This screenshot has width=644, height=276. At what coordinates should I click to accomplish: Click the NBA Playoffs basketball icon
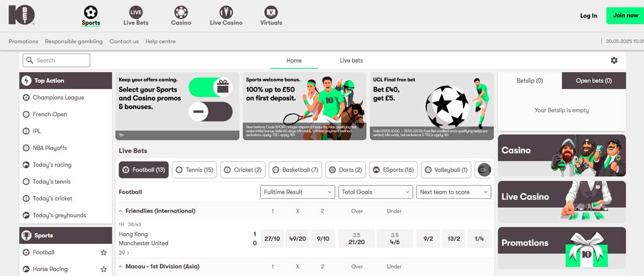coord(26,148)
